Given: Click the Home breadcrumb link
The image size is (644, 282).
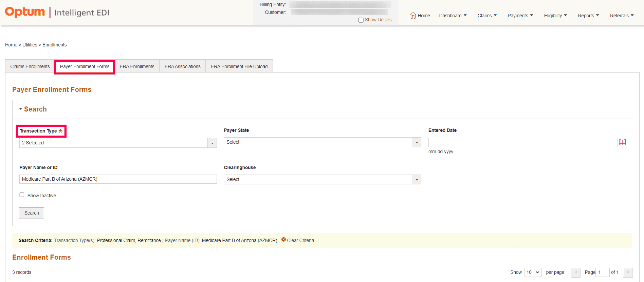Looking at the screenshot, I should (11, 45).
